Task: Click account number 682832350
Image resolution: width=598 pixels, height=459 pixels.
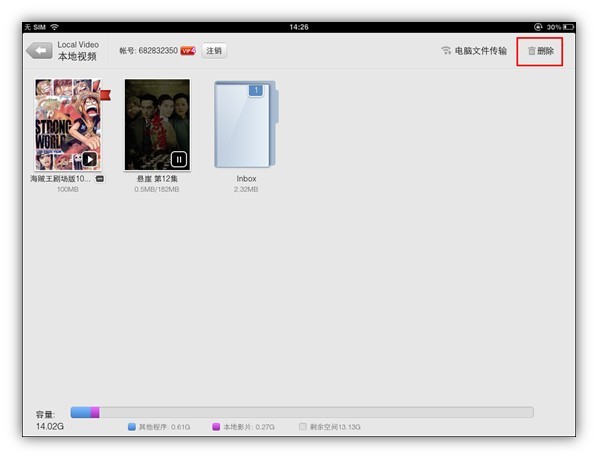Action: click(x=158, y=51)
